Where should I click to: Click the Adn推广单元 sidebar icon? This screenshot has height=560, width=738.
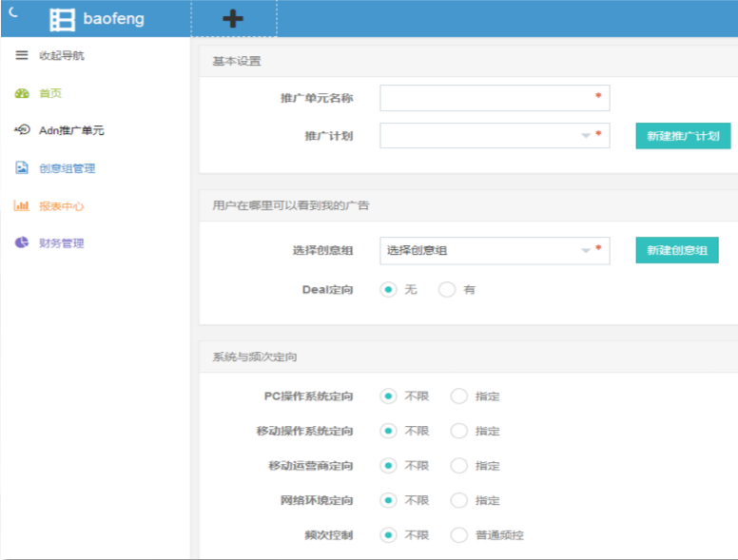pos(22,130)
